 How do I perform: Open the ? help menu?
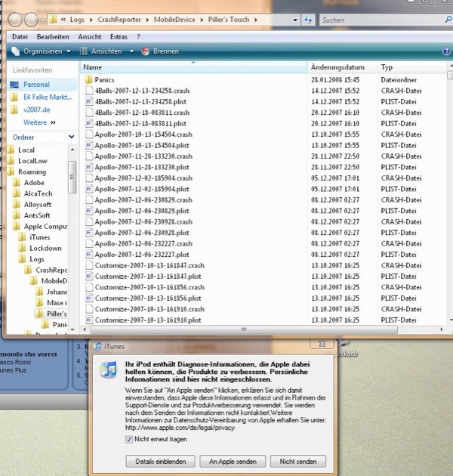tap(138, 37)
